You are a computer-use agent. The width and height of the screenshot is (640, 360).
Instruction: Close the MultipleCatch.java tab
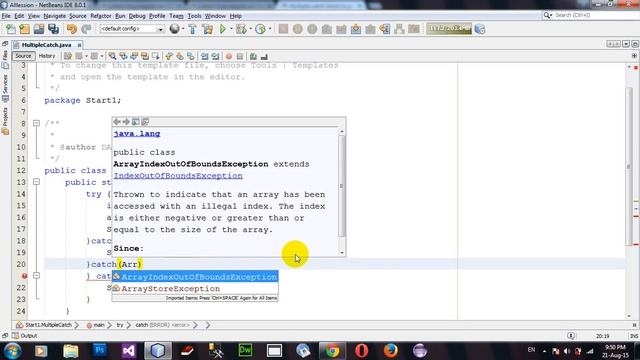(x=80, y=45)
